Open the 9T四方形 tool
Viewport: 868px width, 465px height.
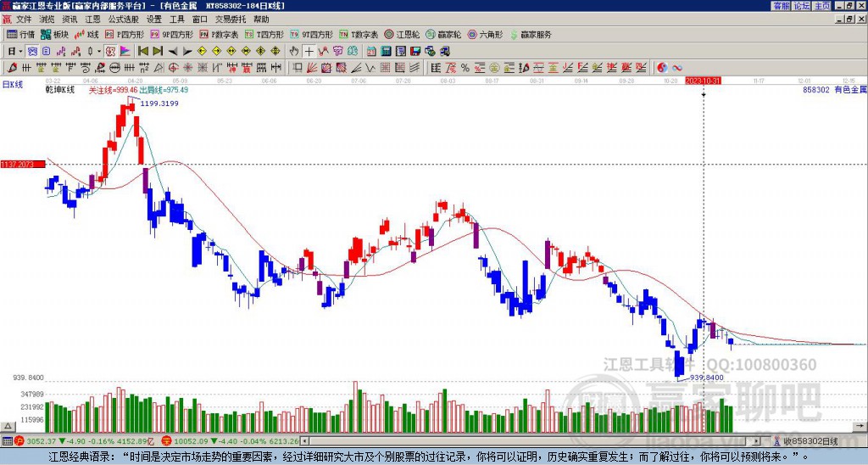point(312,34)
